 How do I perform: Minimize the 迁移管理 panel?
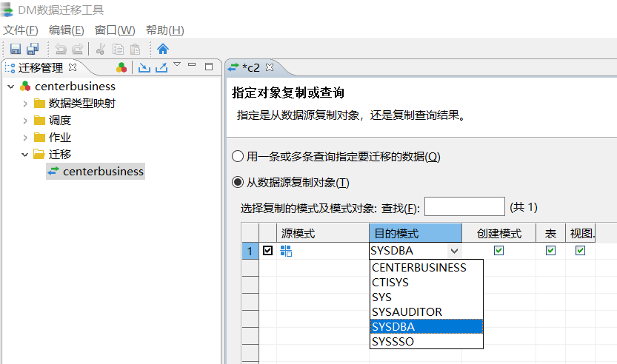click(192, 64)
